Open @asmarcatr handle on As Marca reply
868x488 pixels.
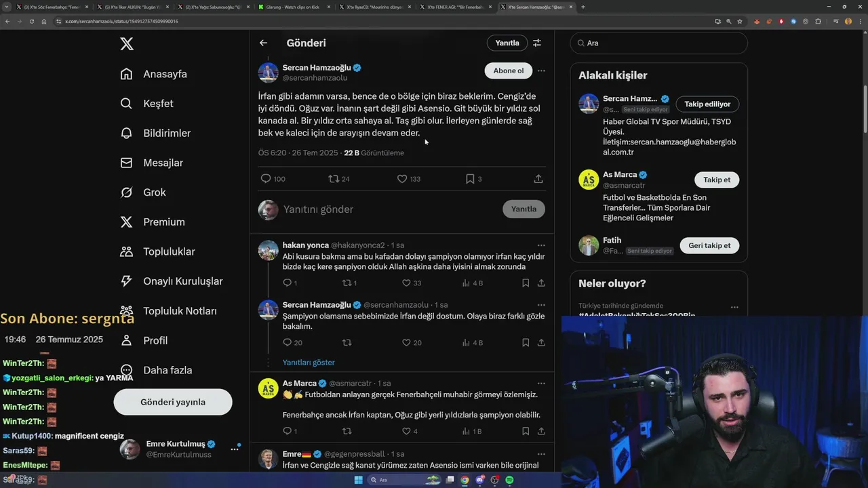[351, 384]
